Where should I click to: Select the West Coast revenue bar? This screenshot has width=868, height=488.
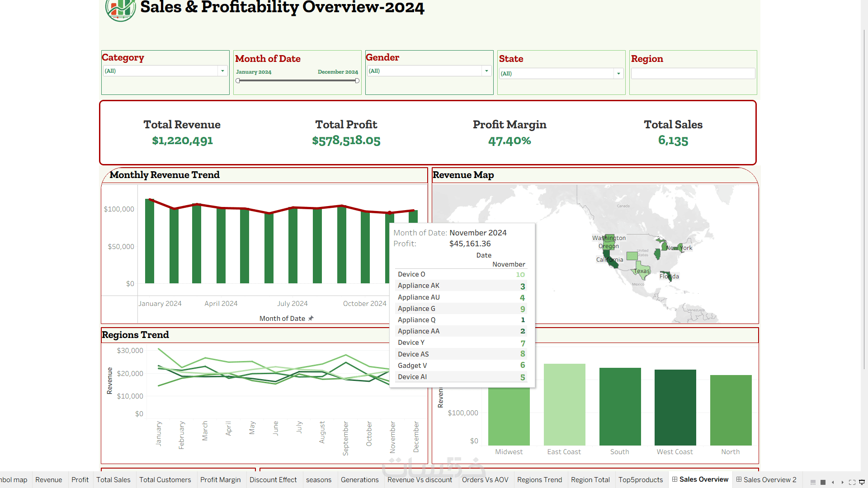click(x=675, y=407)
